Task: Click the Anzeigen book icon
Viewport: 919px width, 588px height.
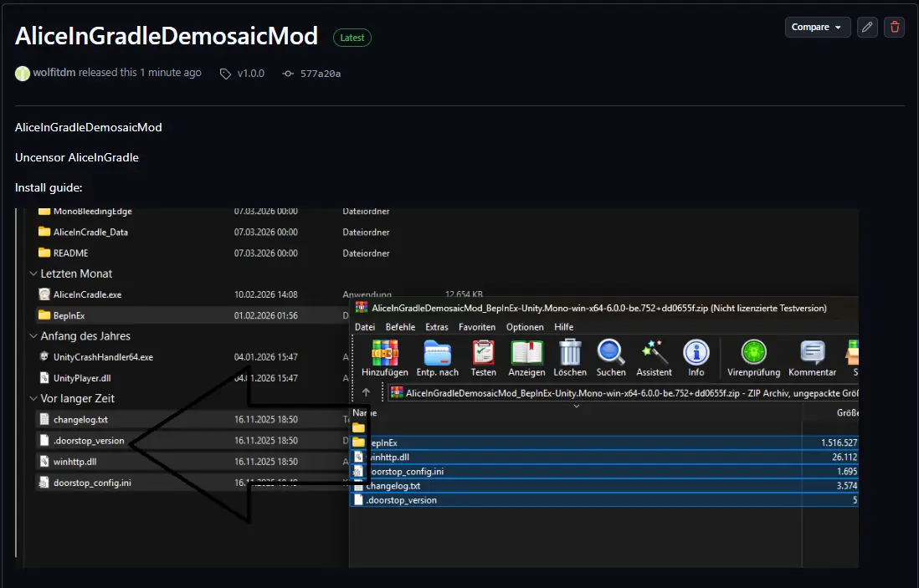Action: point(526,352)
